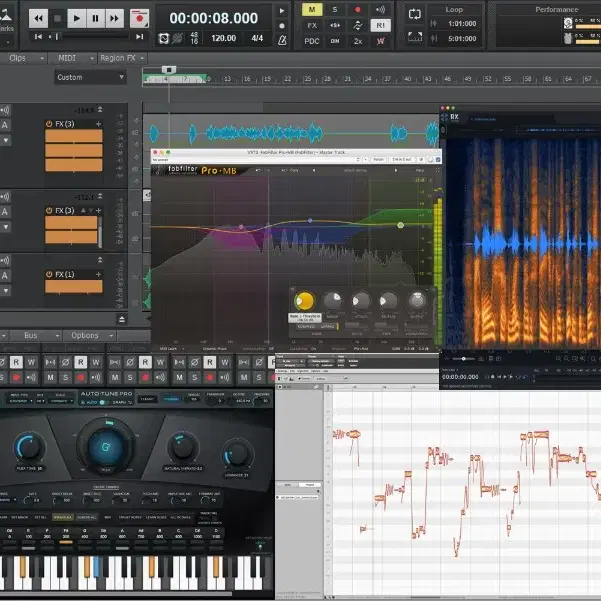The width and height of the screenshot is (601, 601).
Task: Arm recording with the transport record button
Action: point(139,18)
